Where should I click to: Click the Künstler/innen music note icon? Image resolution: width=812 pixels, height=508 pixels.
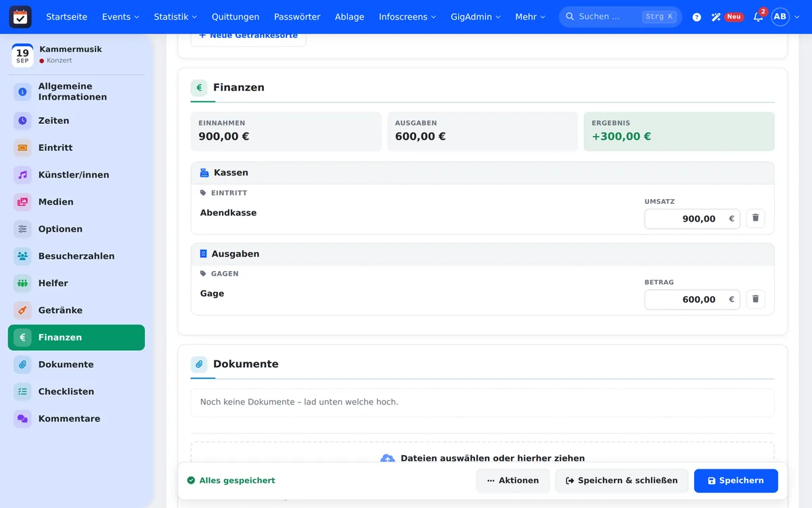[x=23, y=175]
